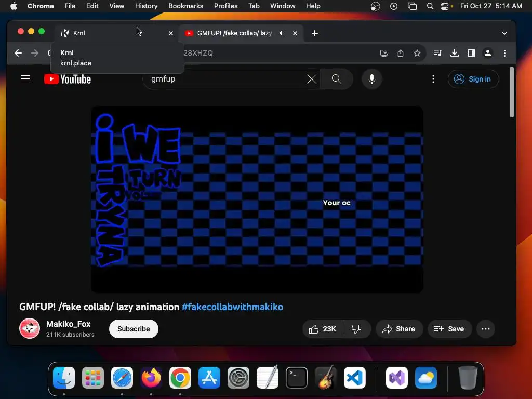This screenshot has height=399, width=532.
Task: Open the Trash in the Dock
Action: pos(468,378)
